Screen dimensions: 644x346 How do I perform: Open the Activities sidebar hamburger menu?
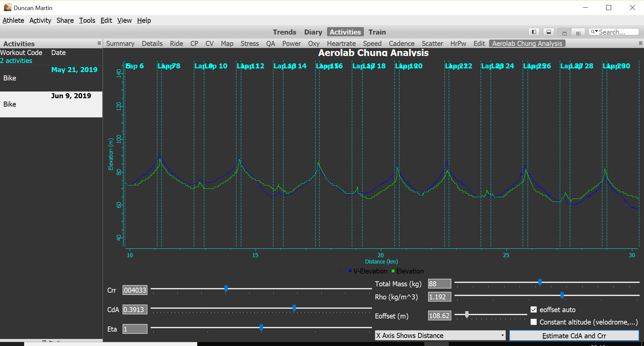point(99,43)
